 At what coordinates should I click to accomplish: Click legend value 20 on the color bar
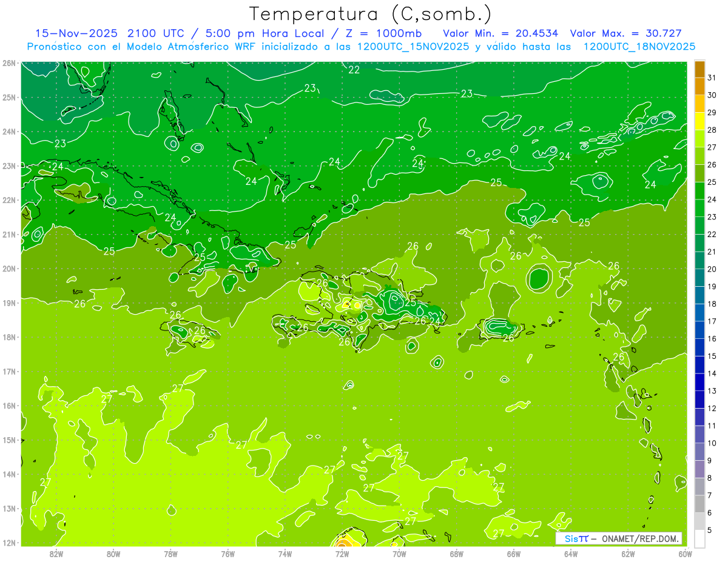tap(712, 269)
